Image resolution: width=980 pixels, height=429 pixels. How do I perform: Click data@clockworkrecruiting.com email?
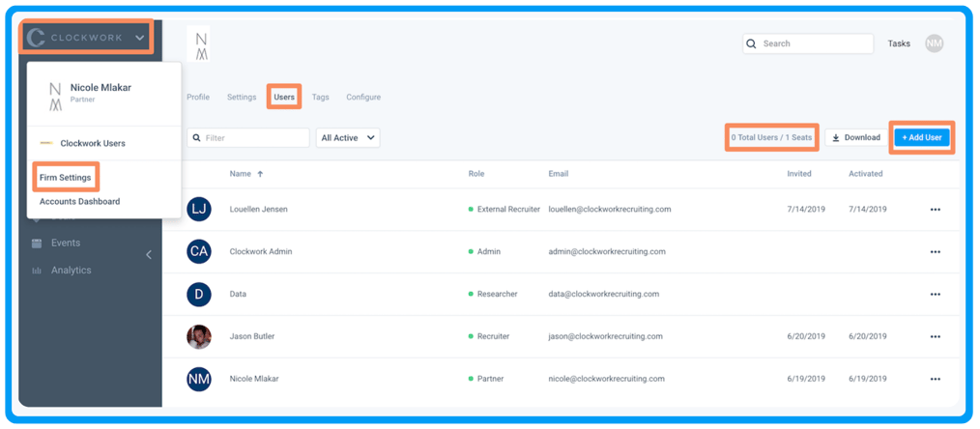[x=604, y=294]
